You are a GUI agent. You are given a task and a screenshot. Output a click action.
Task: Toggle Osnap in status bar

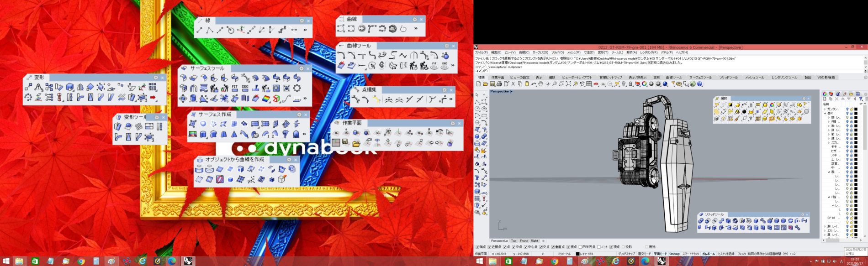[x=674, y=254]
